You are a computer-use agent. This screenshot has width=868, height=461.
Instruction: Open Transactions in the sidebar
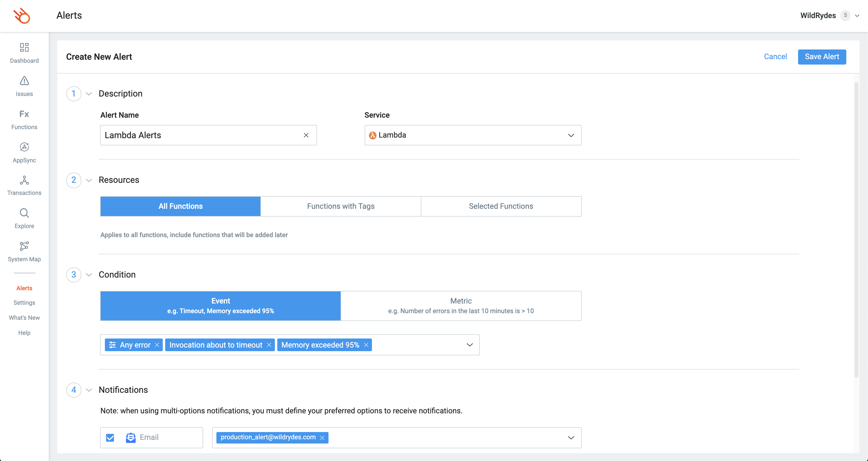(24, 180)
